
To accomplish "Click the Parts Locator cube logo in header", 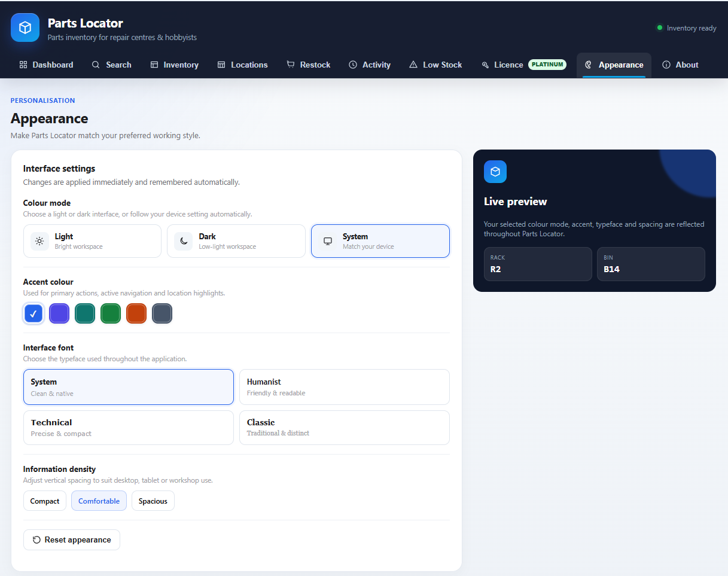I will tap(25, 28).
